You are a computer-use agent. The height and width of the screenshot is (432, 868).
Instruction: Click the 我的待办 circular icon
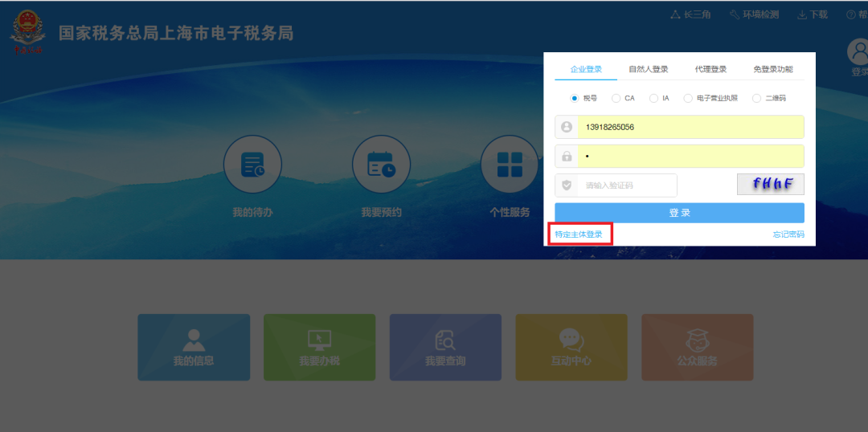click(x=252, y=165)
